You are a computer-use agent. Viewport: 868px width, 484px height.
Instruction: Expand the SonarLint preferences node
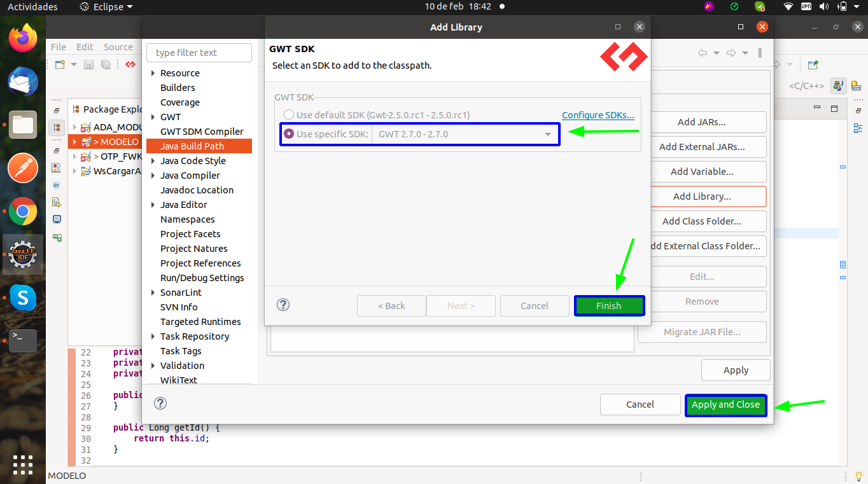tap(153, 293)
